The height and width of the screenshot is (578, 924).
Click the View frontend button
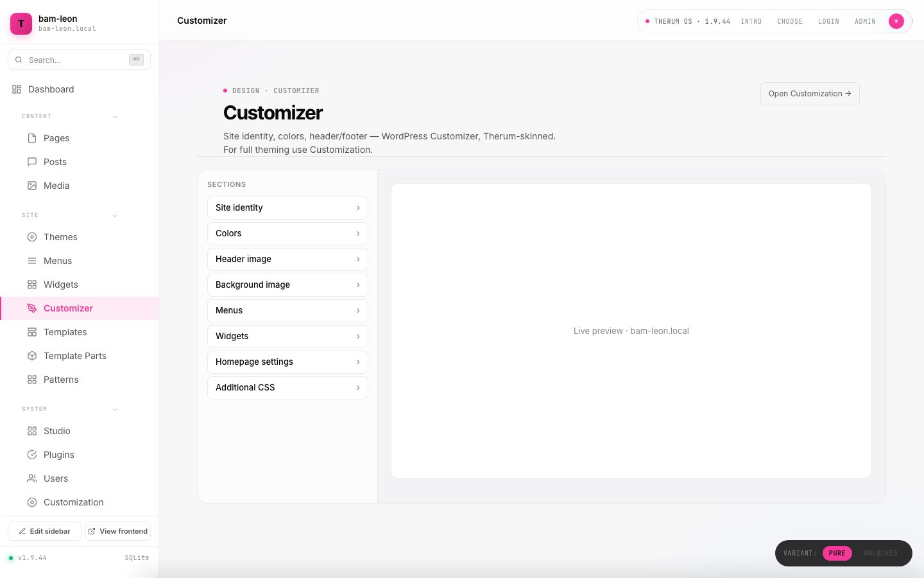click(x=118, y=531)
